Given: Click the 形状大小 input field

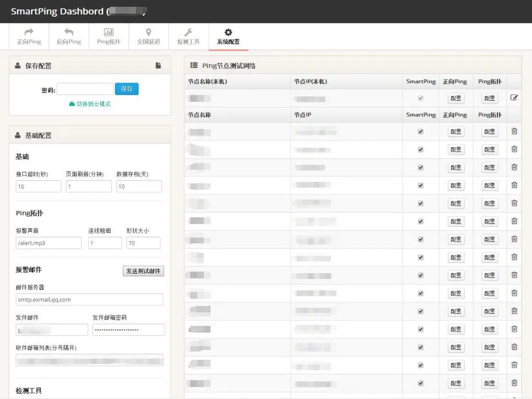Looking at the screenshot, I should (143, 243).
